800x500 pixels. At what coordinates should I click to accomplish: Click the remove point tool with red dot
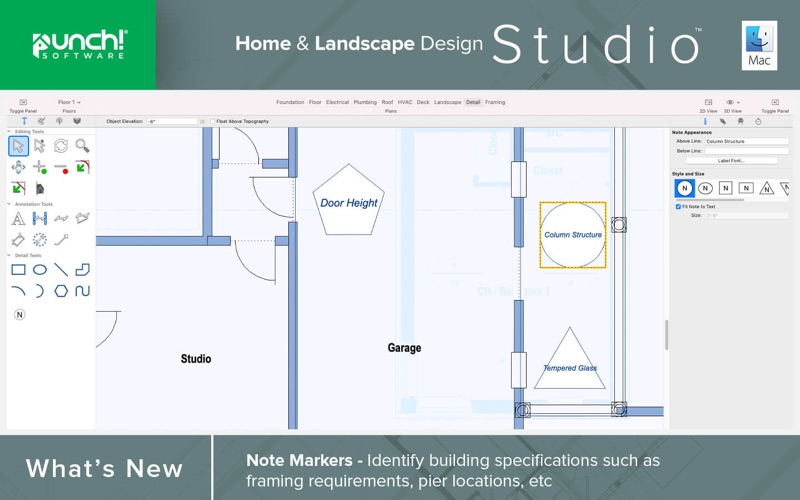(61, 167)
